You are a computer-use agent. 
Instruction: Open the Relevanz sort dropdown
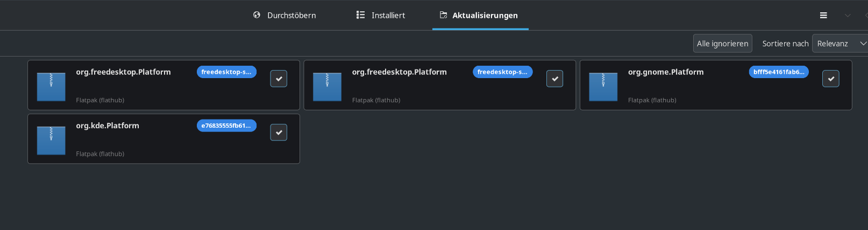tap(840, 44)
